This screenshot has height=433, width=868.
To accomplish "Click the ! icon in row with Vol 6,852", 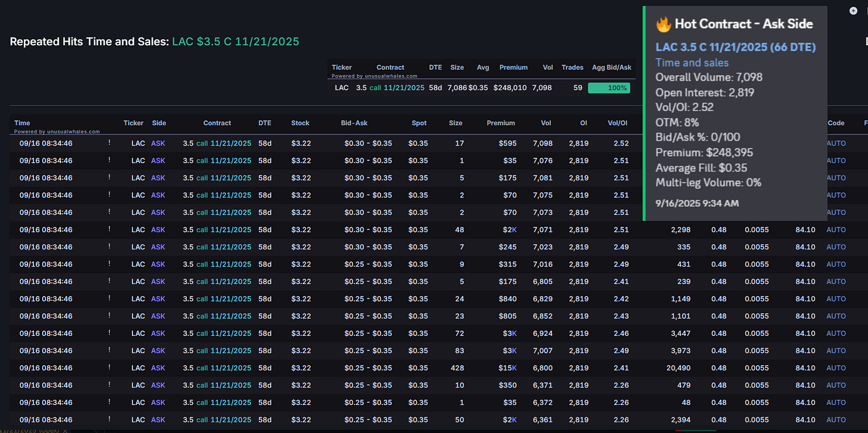I will 109,316.
